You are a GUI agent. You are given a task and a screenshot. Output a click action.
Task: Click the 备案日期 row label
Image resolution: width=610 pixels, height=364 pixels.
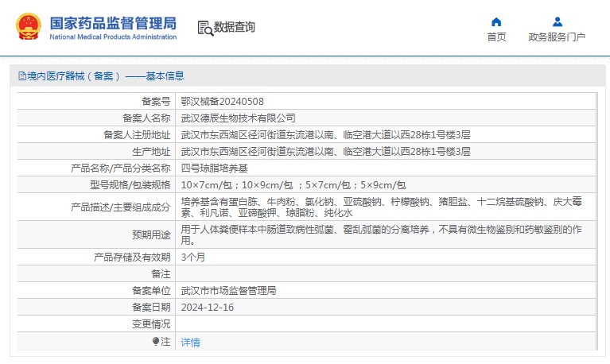tap(151, 308)
